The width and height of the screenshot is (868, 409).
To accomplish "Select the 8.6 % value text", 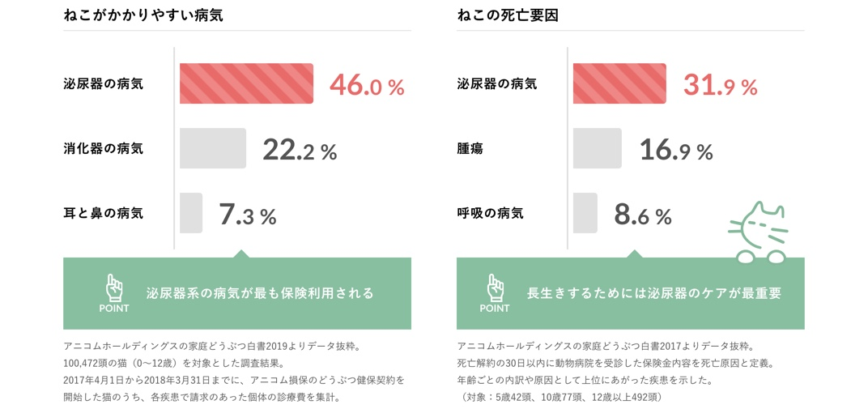I will 643,215.
